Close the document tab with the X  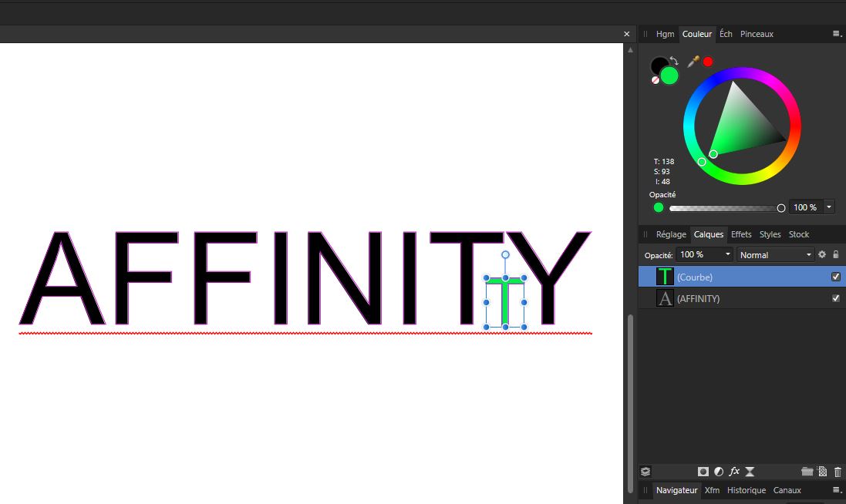(x=626, y=34)
